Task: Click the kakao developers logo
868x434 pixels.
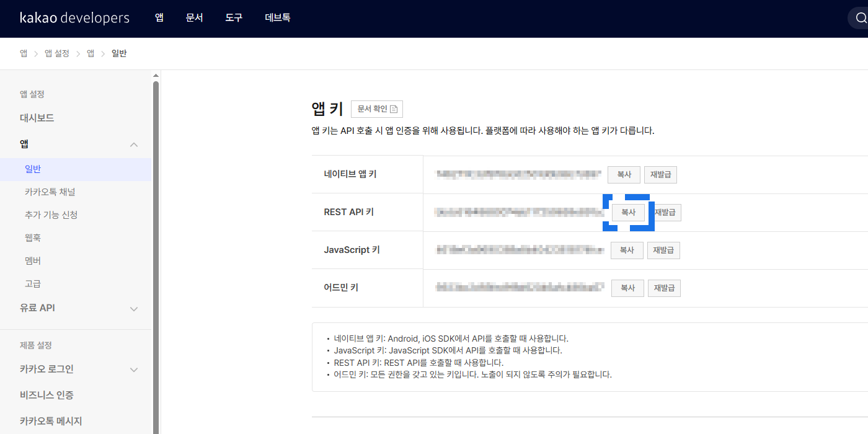Action: 74,17
